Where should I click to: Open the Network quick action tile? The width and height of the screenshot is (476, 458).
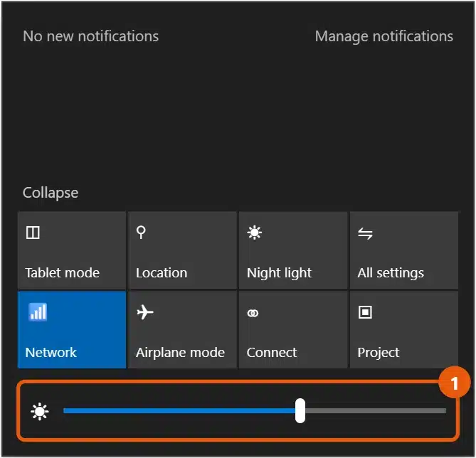point(72,330)
